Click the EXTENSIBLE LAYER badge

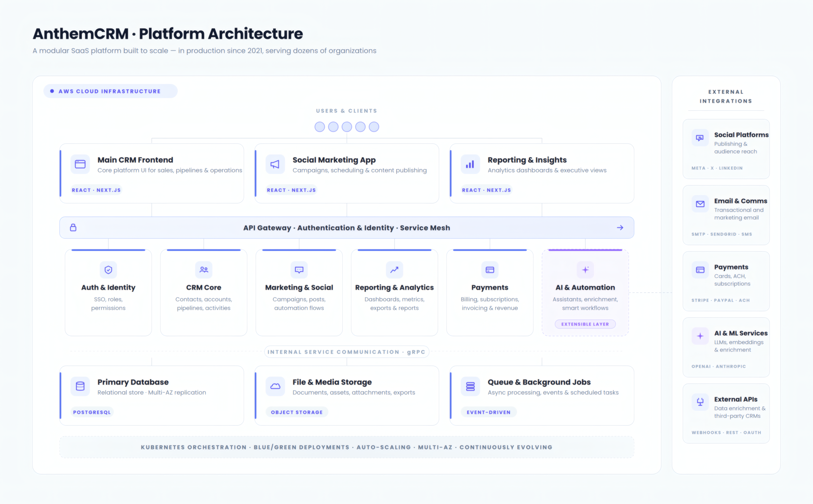[x=585, y=324]
